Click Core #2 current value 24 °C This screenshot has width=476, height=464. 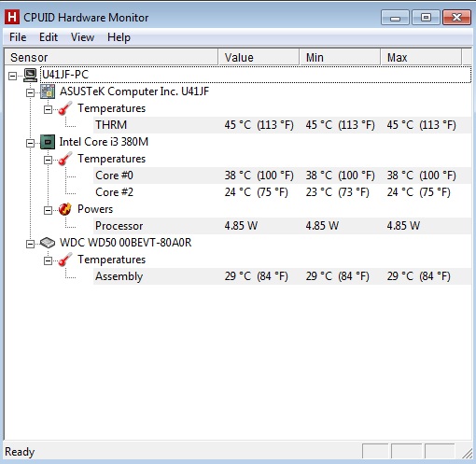point(256,192)
